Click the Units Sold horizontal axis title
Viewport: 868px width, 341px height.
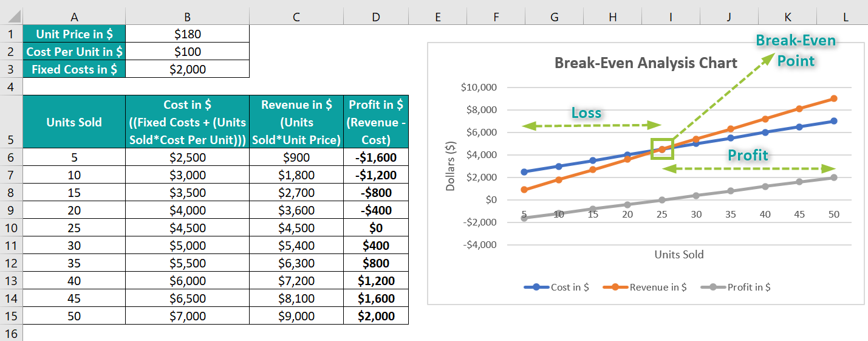coord(679,255)
